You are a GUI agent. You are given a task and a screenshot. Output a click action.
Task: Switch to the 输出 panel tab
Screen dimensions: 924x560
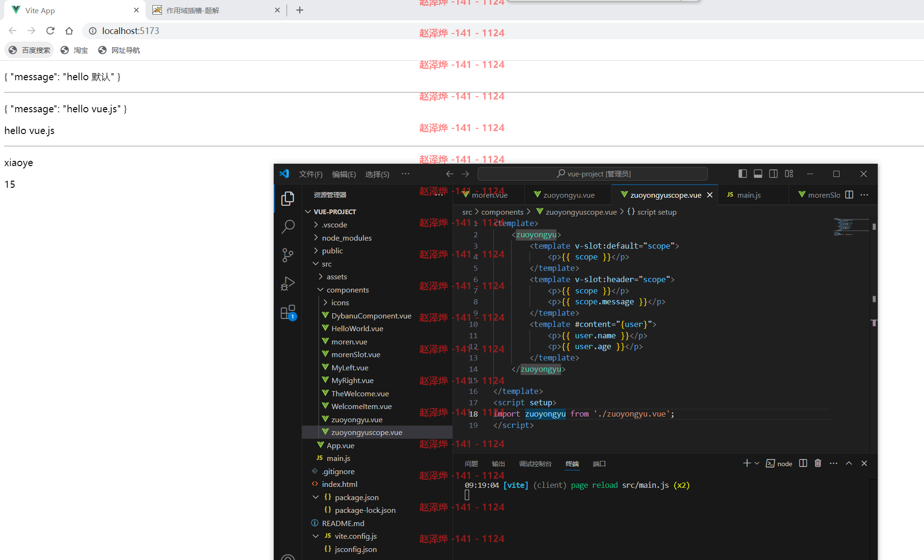498,464
